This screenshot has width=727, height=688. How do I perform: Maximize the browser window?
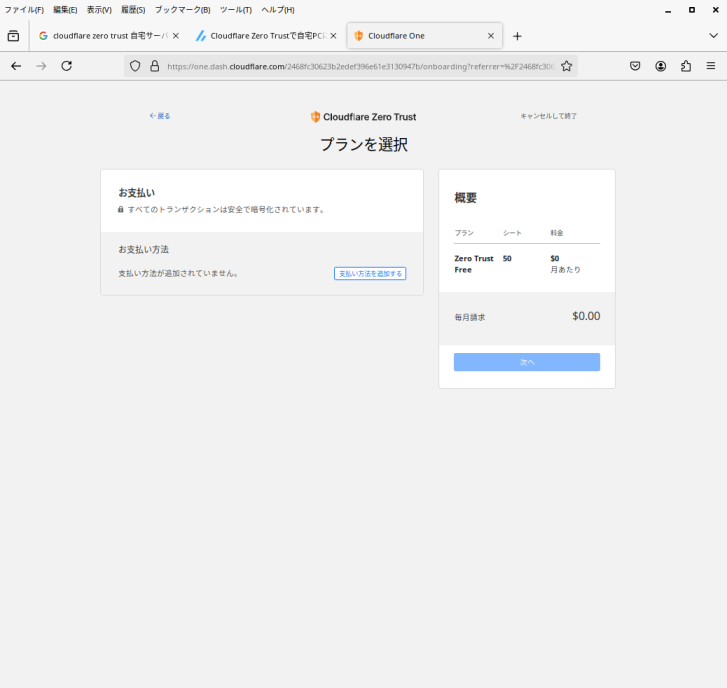point(692,10)
